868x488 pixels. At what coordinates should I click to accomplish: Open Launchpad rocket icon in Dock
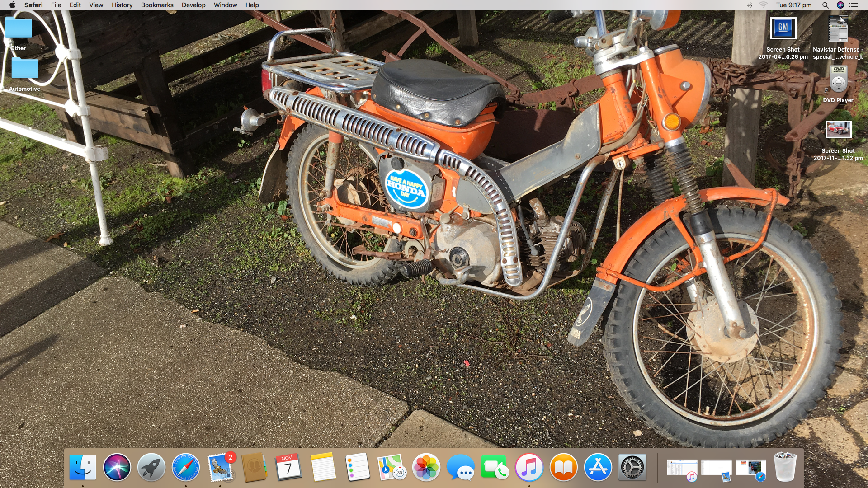(x=151, y=467)
